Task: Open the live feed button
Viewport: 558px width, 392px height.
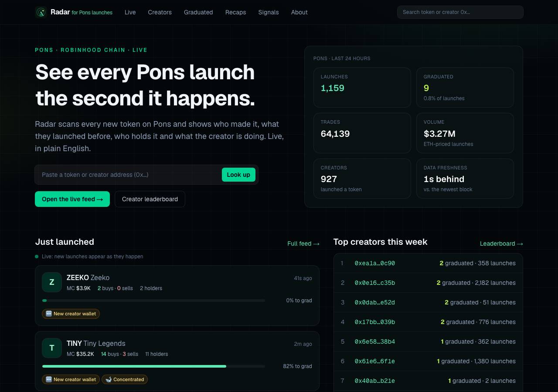Action: tap(72, 199)
